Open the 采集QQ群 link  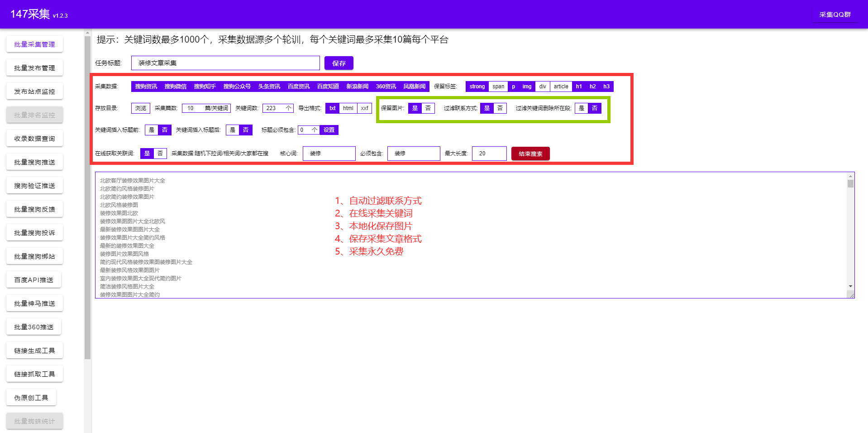coord(835,14)
